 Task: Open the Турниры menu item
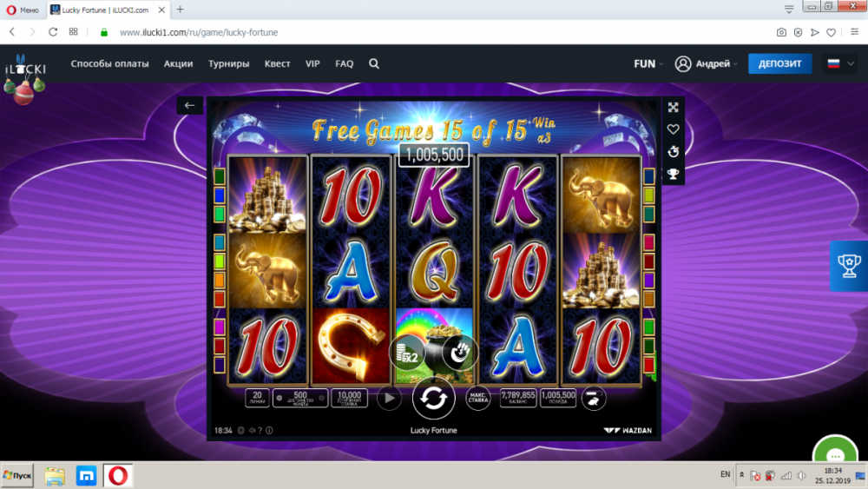click(228, 63)
